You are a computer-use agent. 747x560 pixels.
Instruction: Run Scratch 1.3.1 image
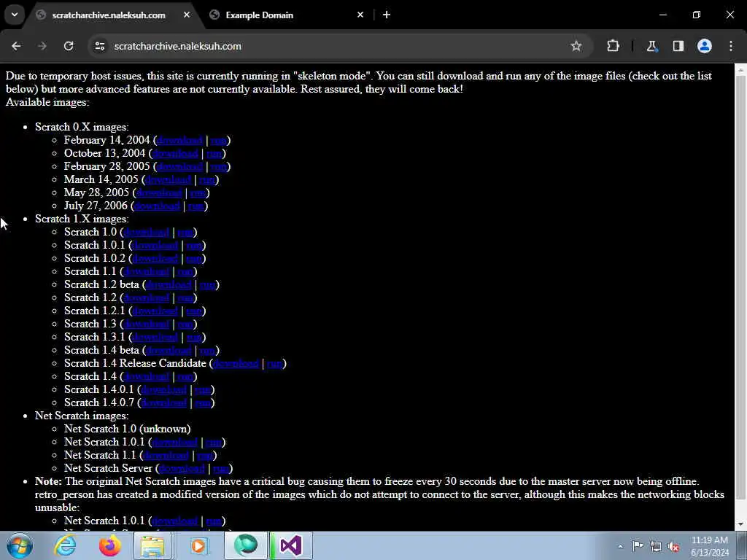pos(194,337)
